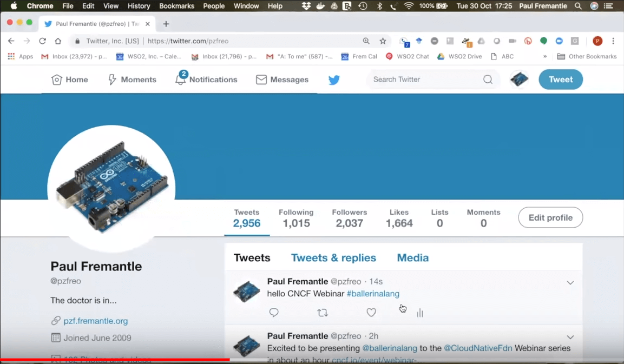Open Moments in the navigation
Viewport: 624px width, 364px height.
[x=133, y=80]
